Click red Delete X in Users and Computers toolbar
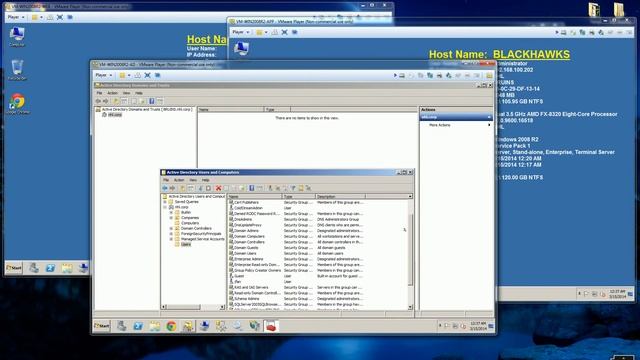This screenshot has height=360, width=640. point(218,188)
